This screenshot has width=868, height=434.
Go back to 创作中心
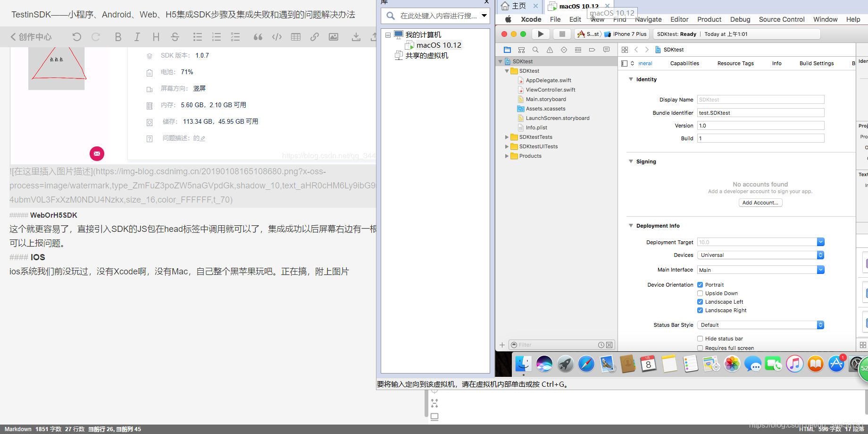coord(31,37)
